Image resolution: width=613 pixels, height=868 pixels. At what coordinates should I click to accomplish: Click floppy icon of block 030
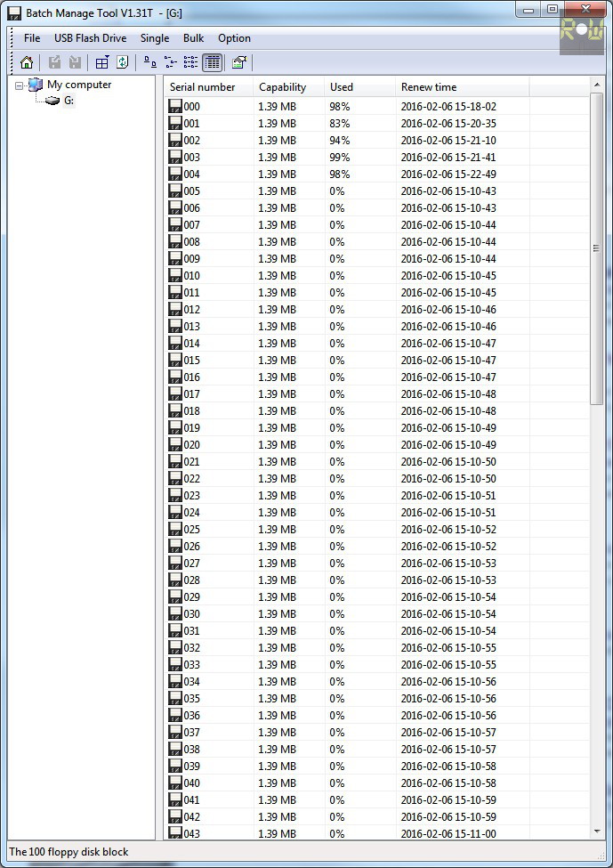point(175,614)
